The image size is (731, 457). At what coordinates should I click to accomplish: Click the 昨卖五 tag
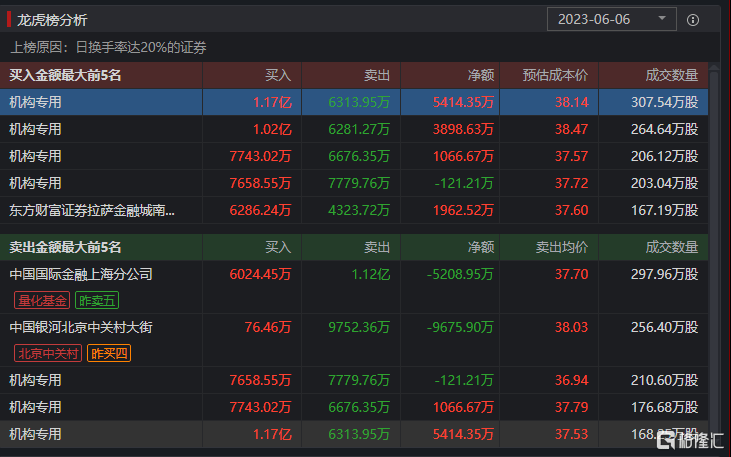point(97,300)
